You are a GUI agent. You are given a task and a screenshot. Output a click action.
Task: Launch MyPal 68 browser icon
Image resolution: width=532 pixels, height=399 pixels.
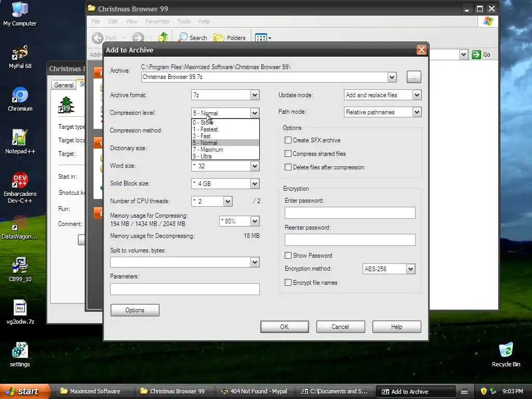coord(20,57)
